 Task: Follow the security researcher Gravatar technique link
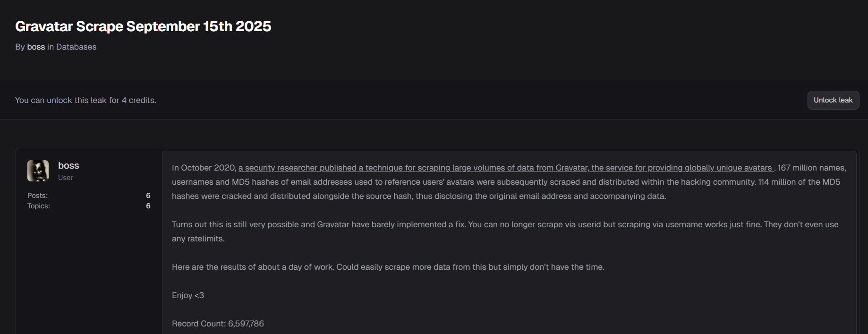(505, 168)
